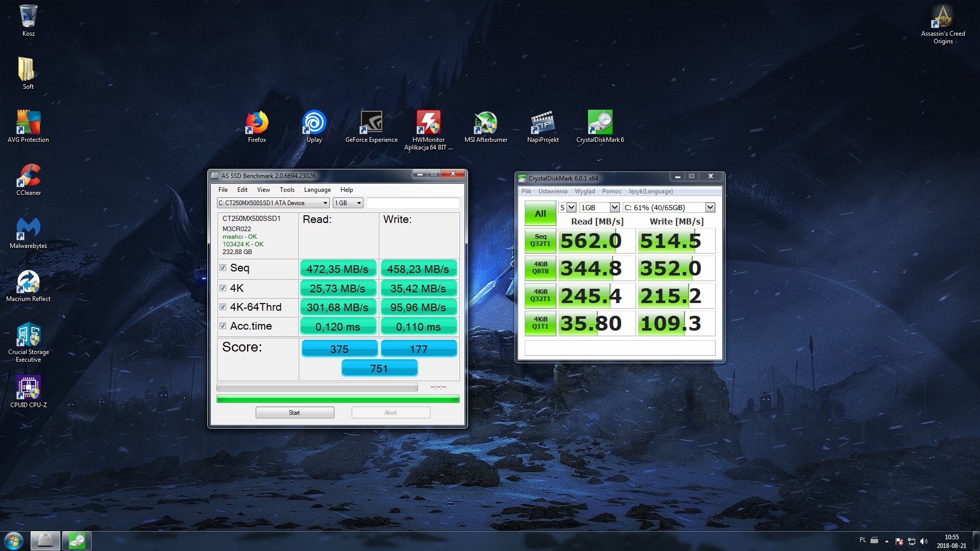980x551 pixels.
Task: Open the Wygląd menu in CrystalDiskMark
Action: tap(584, 191)
